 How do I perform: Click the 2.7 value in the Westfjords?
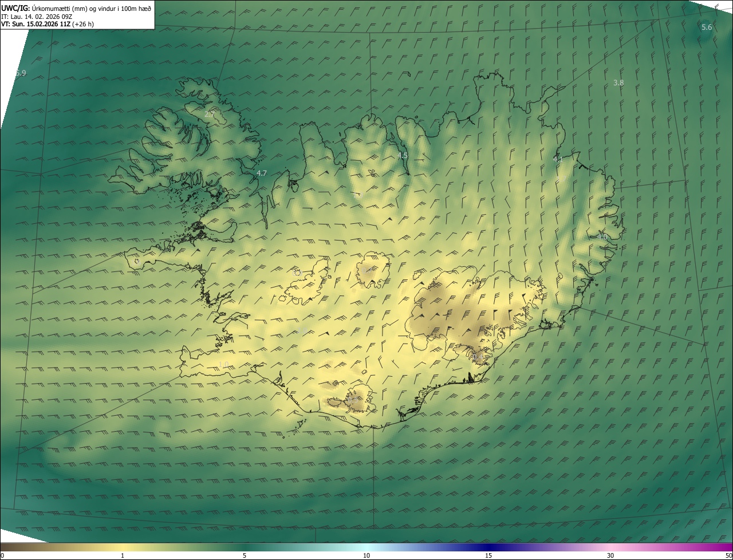(210, 115)
